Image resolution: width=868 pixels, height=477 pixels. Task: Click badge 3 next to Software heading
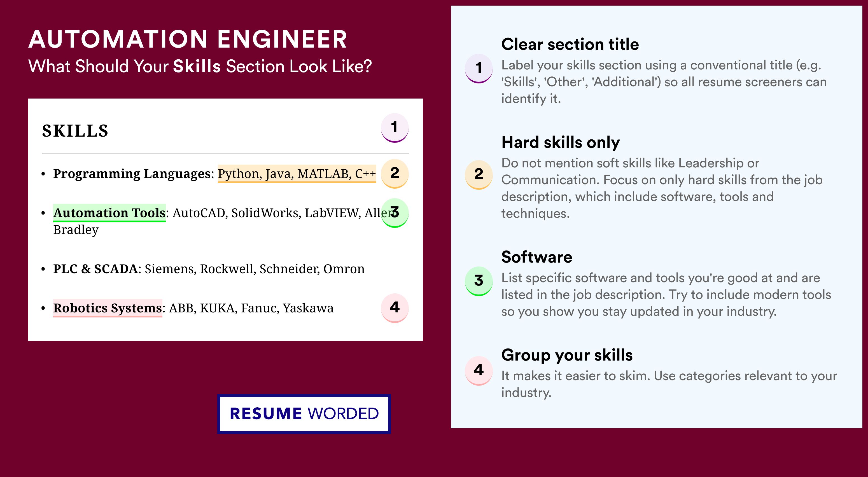(x=479, y=281)
